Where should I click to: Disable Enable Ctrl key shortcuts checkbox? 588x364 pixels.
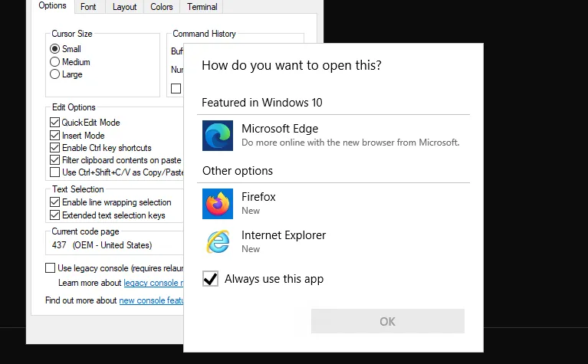click(54, 147)
